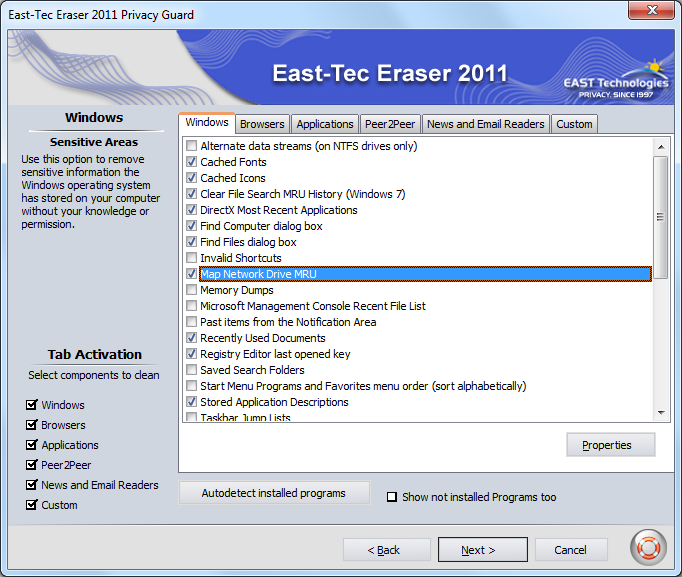Click scrollbar down arrow in list
Screen dimensions: 682x577
coord(661,412)
